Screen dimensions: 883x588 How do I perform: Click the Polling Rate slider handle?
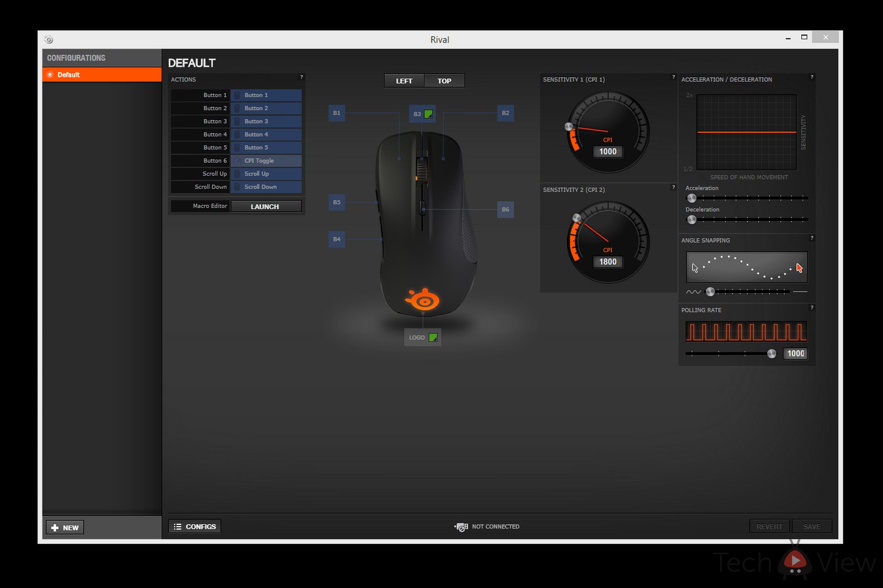pos(772,354)
